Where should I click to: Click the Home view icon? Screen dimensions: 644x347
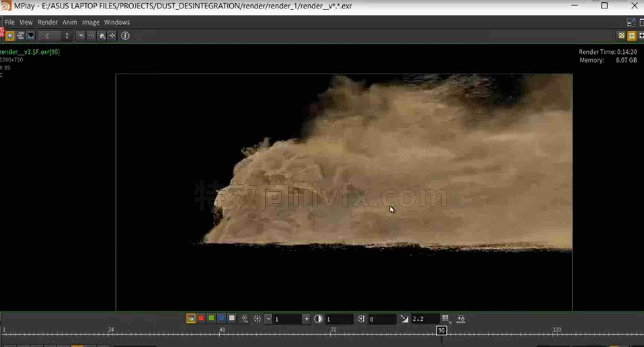pos(102,36)
